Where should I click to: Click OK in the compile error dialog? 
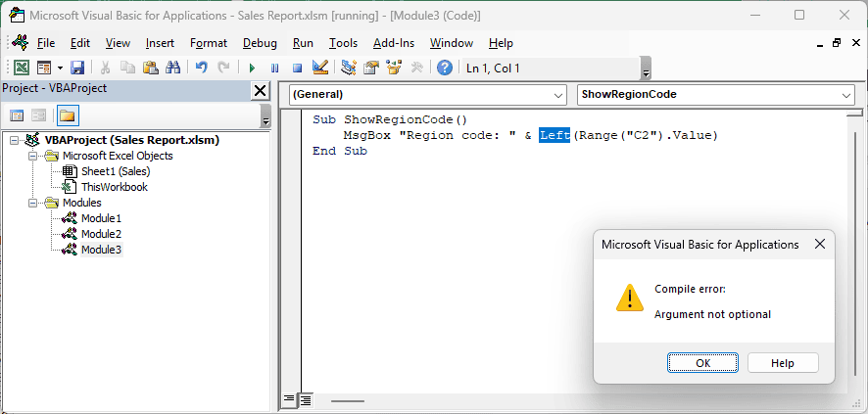(x=702, y=363)
